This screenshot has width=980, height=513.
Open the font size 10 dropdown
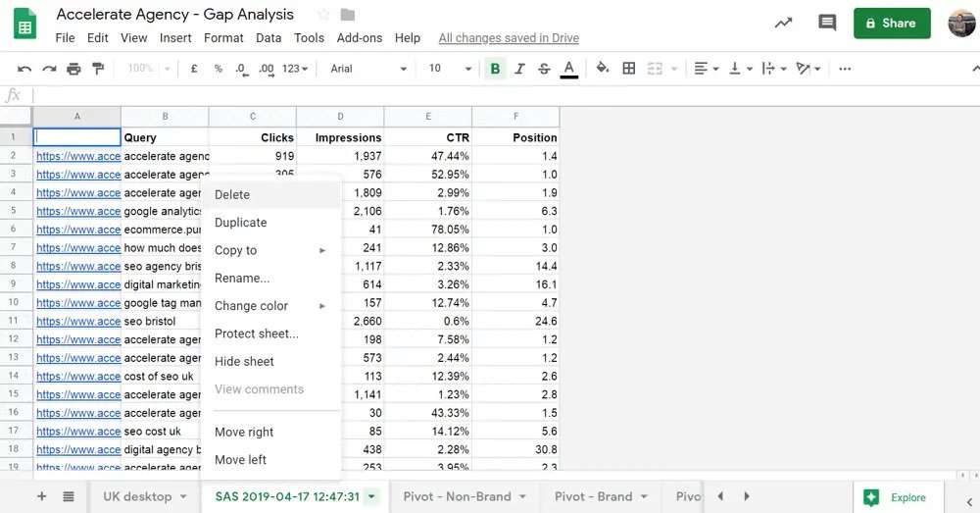point(450,69)
